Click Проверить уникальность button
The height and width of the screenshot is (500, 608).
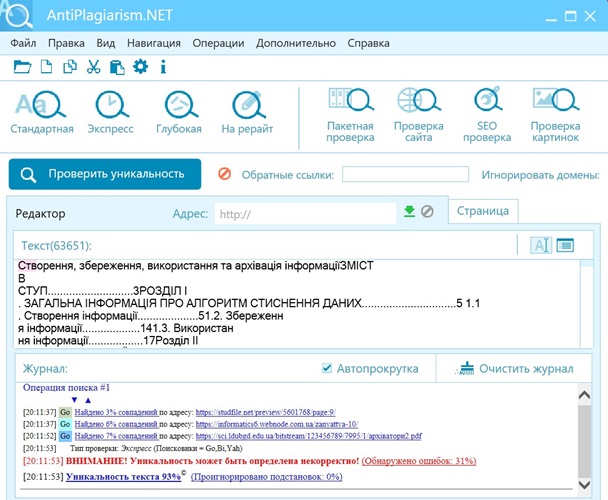click(105, 174)
